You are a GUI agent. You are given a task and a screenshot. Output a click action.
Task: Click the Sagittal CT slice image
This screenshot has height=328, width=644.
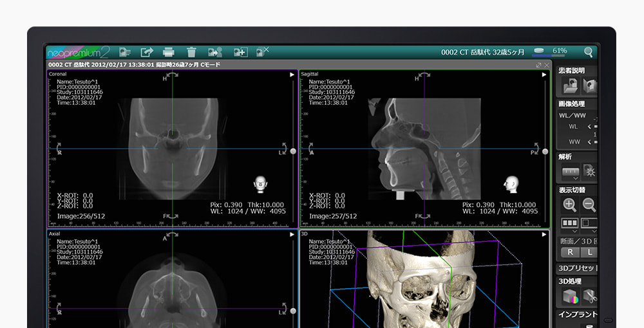[x=424, y=149]
